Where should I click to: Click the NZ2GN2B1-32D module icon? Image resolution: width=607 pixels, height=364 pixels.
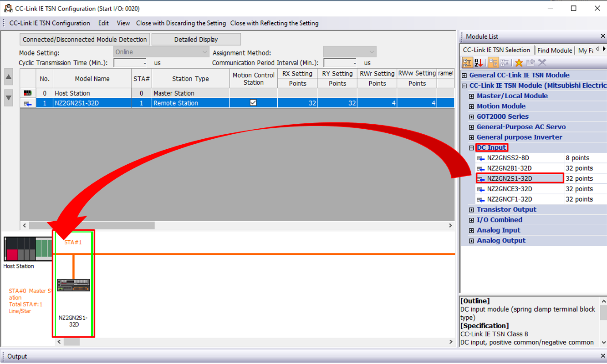(480, 168)
